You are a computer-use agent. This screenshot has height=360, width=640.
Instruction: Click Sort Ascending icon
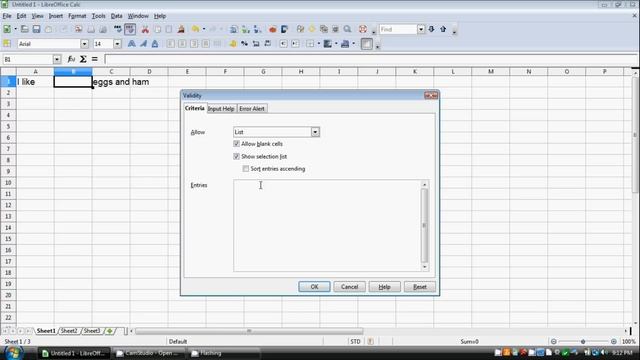tap(245, 29)
